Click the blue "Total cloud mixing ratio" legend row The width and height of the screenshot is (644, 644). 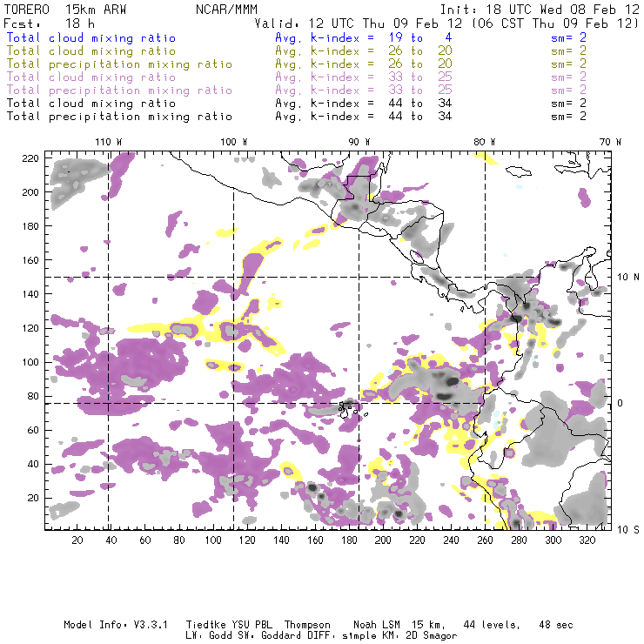pyautogui.click(x=91, y=37)
